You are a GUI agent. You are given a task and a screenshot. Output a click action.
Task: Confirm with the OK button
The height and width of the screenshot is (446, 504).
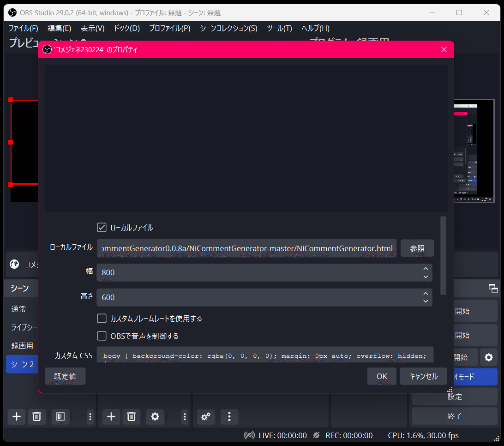tap(382, 376)
